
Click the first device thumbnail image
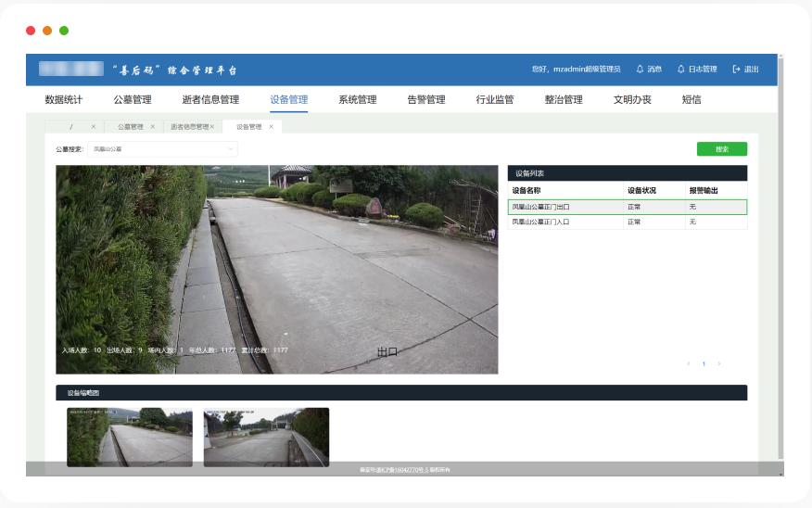coord(130,436)
